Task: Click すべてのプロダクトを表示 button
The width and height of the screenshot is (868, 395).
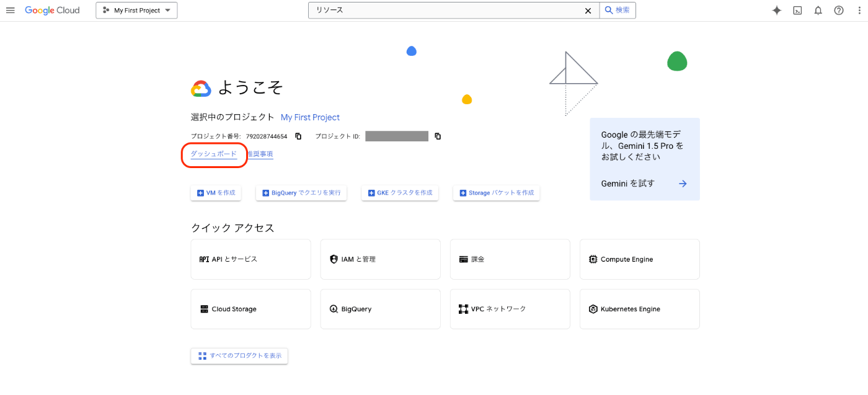Action: pos(239,356)
